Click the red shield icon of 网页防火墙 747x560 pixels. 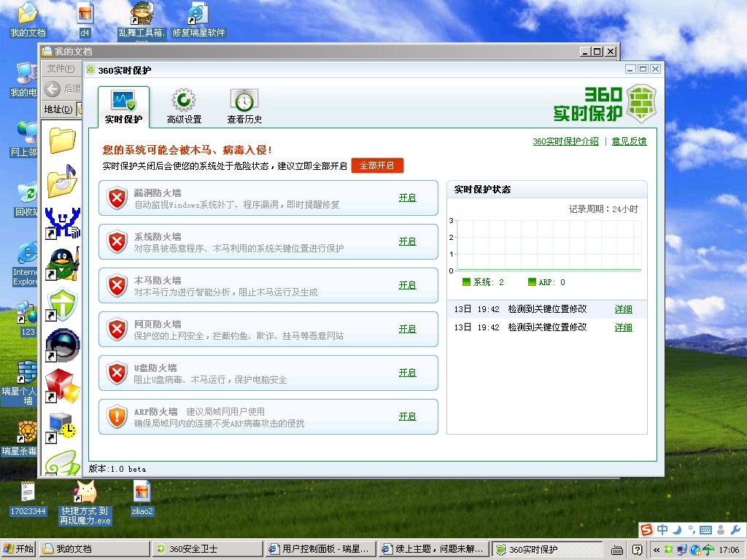(x=117, y=330)
